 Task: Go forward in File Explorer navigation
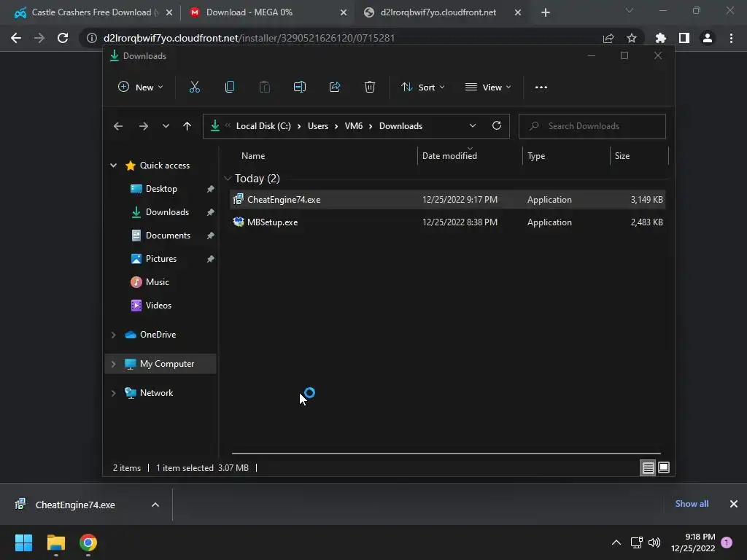point(143,126)
